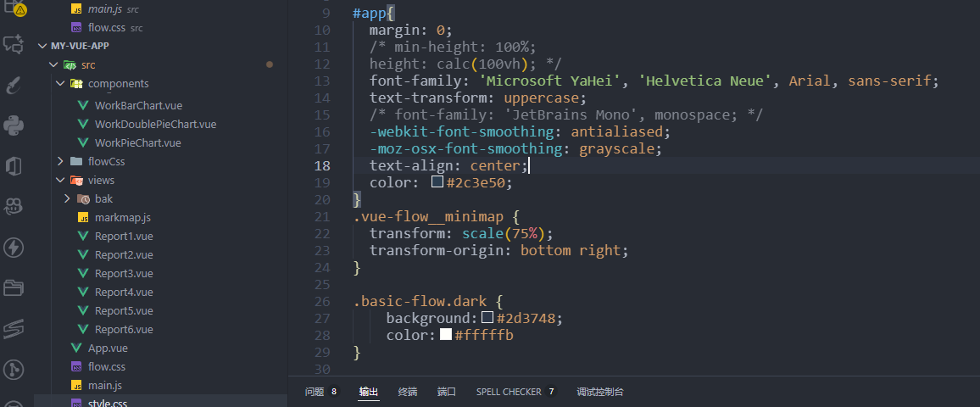
Task: Open the brush icon in activity bar
Action: pos(14,85)
